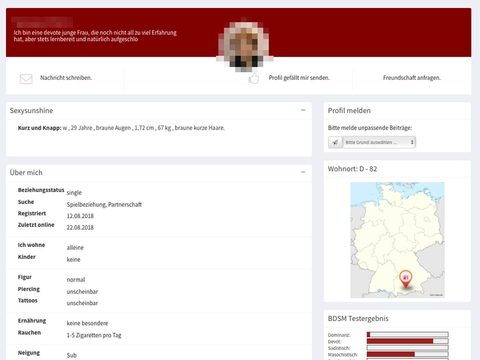Collapse the Sexysunshine panel
This screenshot has height=360, width=480.
point(303,110)
